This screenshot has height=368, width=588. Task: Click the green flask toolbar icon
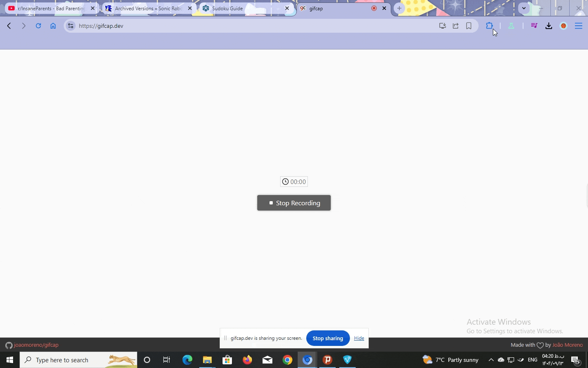point(512,26)
